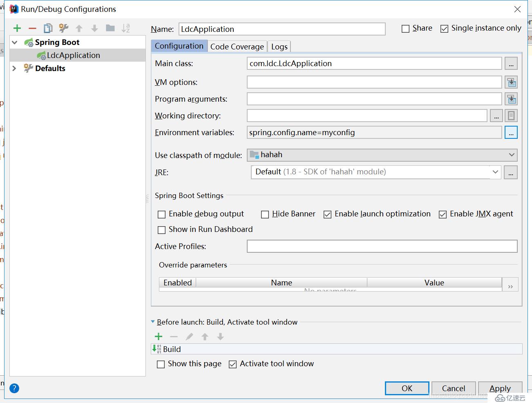The height and width of the screenshot is (403, 532).
Task: Switch to Code Coverage tab
Action: (x=237, y=47)
